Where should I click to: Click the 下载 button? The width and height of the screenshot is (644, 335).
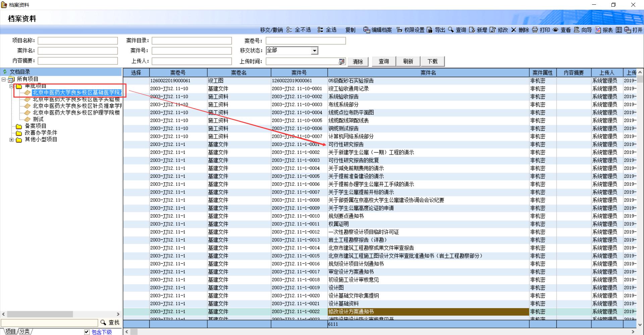pyautogui.click(x=432, y=61)
